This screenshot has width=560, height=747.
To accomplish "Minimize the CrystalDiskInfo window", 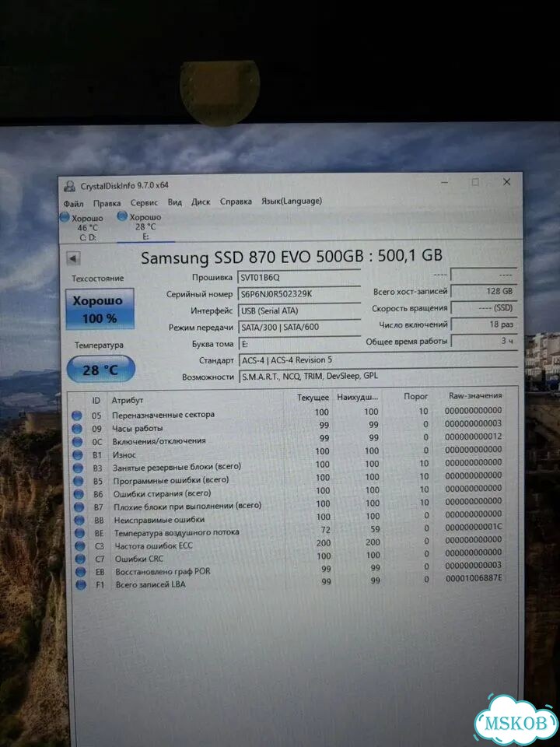I will pyautogui.click(x=445, y=182).
